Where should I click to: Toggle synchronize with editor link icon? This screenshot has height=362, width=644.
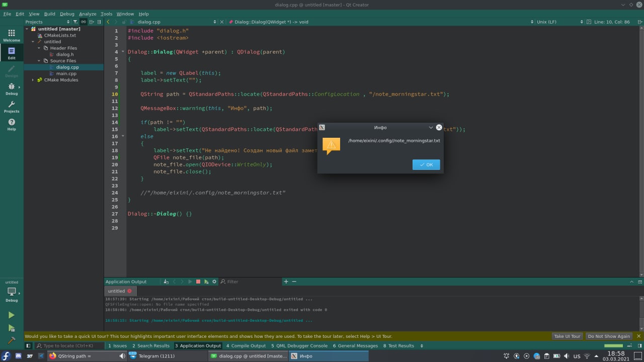pyautogui.click(x=84, y=22)
